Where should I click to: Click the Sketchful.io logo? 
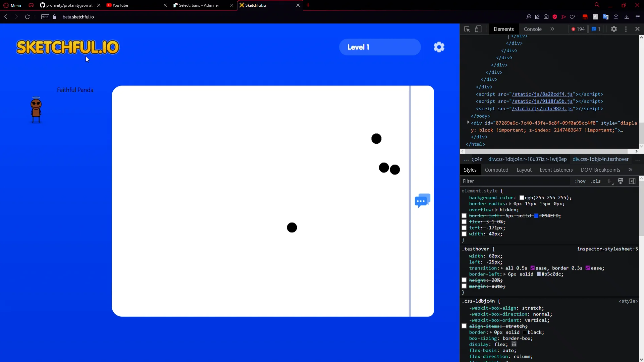click(68, 47)
